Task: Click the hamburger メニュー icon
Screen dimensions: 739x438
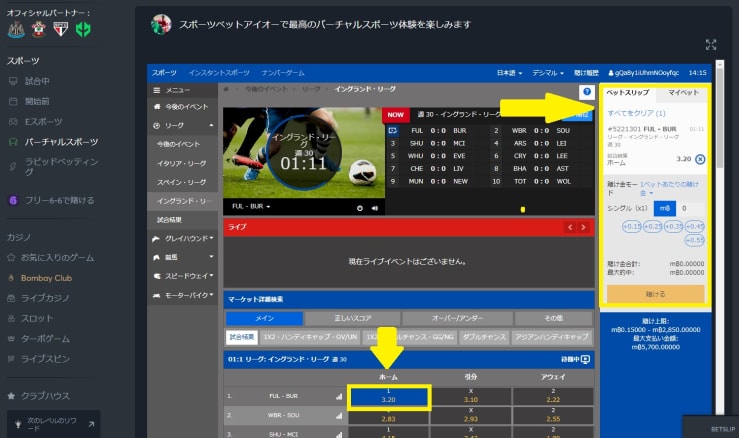Action: tap(157, 90)
